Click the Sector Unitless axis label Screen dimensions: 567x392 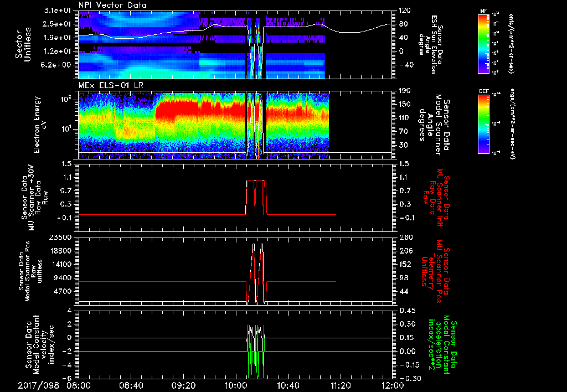click(22, 44)
